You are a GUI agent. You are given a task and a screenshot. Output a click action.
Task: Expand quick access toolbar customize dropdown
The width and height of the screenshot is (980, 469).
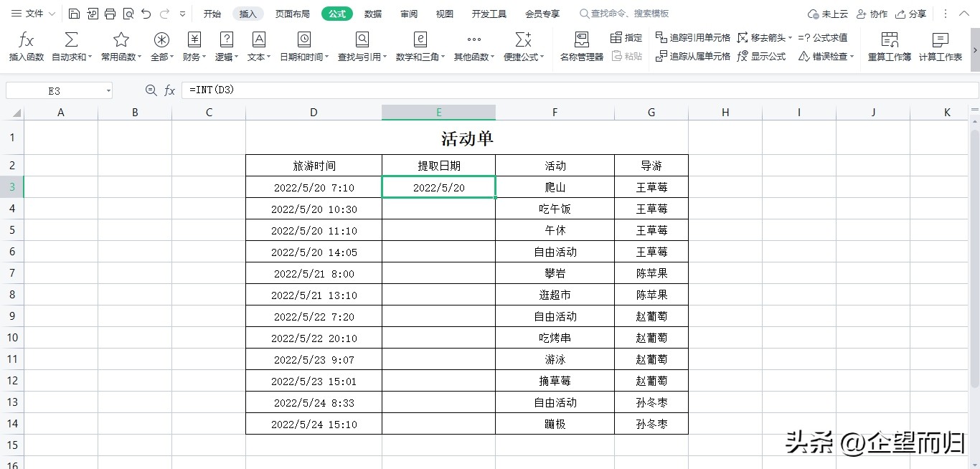click(182, 14)
